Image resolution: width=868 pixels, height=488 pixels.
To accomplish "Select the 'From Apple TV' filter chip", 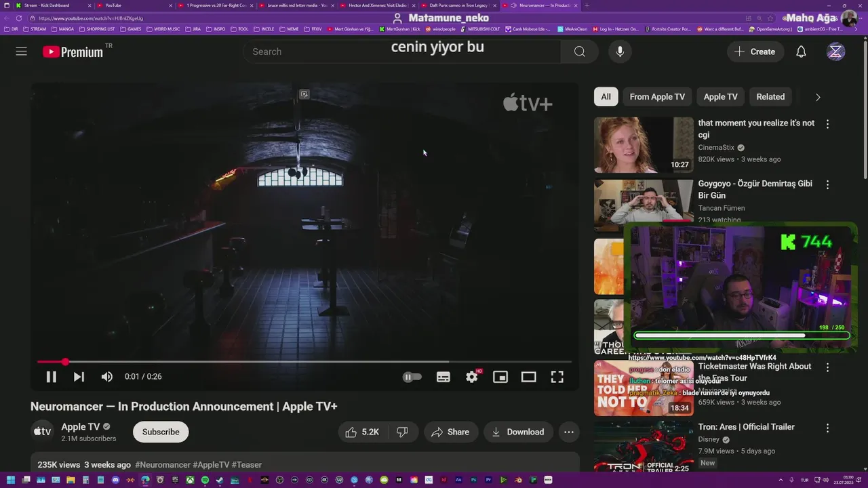I will [x=657, y=97].
